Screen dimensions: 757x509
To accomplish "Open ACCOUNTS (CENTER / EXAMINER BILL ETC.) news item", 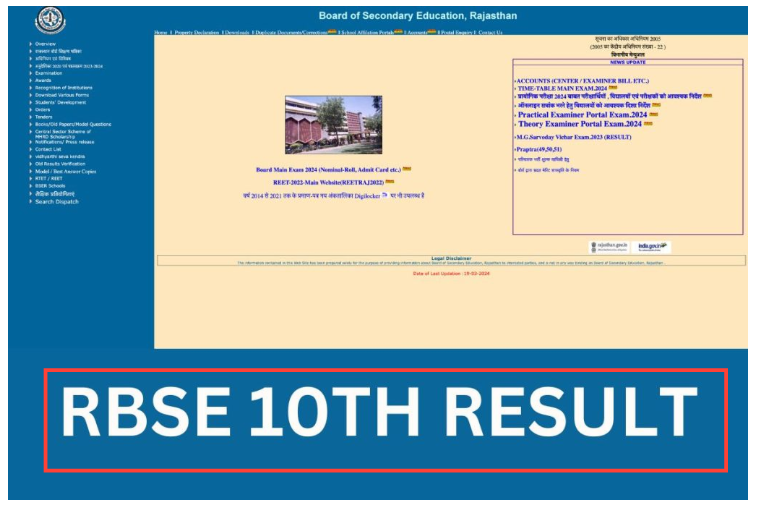I will click(x=583, y=81).
